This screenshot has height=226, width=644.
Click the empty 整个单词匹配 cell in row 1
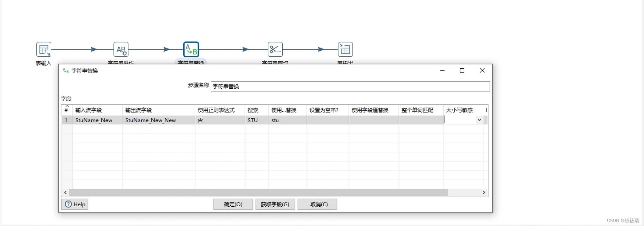click(421, 120)
